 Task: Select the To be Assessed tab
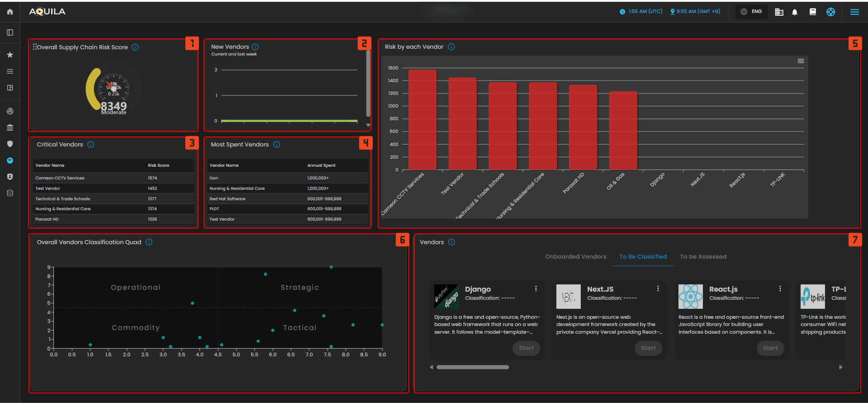point(703,257)
